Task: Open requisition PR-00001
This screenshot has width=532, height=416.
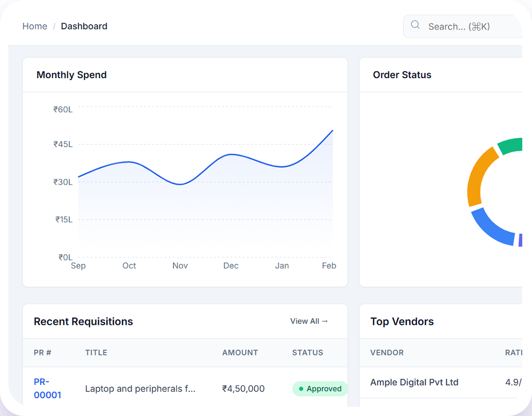Action: point(47,388)
